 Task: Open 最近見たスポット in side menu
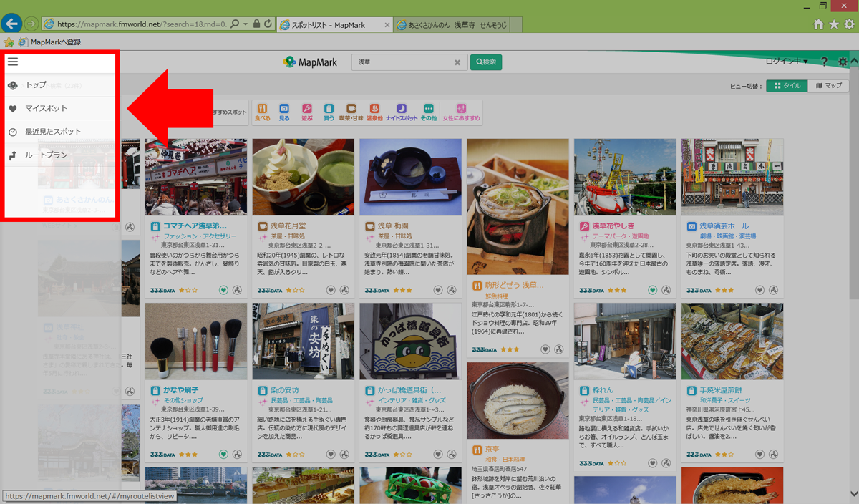[53, 132]
